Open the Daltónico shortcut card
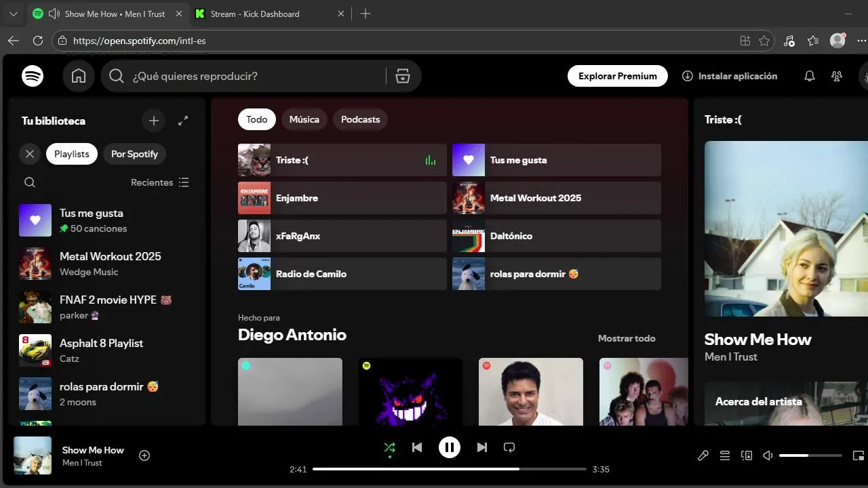This screenshot has width=868, height=488. click(x=557, y=236)
